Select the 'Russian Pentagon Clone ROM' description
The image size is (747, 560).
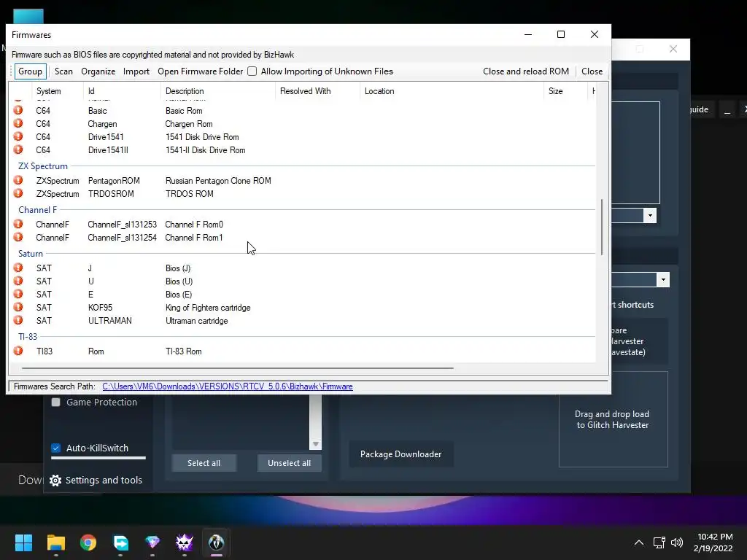pyautogui.click(x=218, y=181)
